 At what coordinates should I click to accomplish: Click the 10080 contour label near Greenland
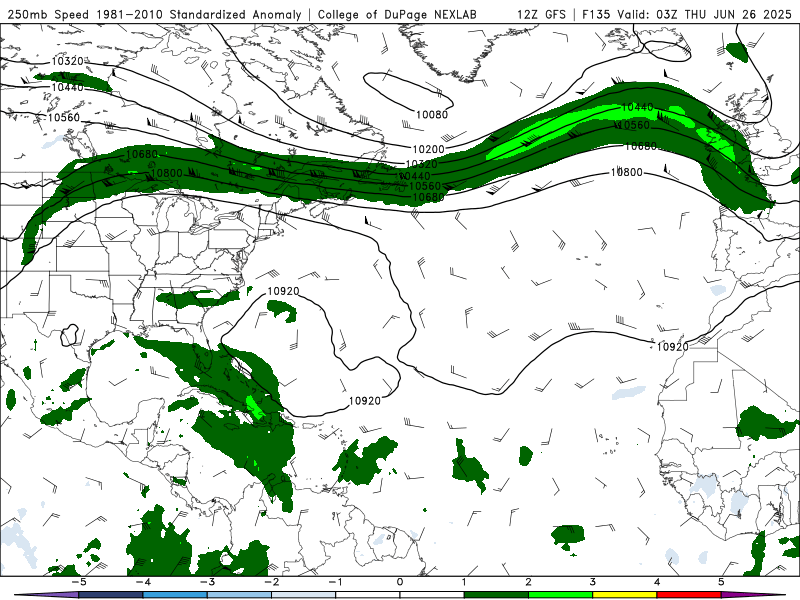point(432,114)
